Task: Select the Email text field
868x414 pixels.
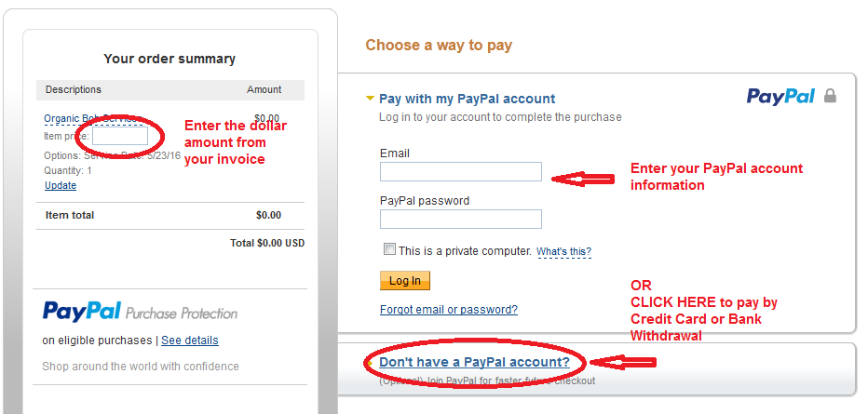Action: coord(461,171)
